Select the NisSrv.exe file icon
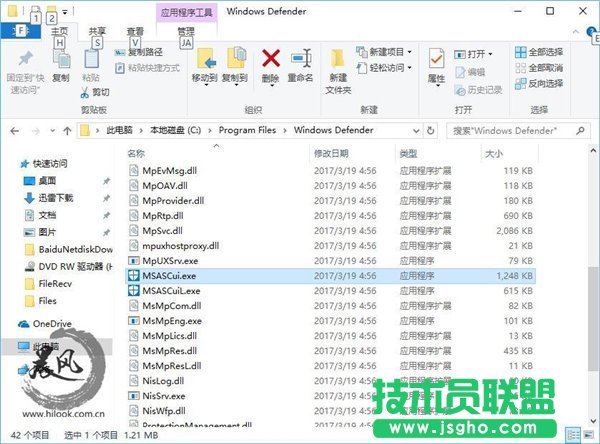Screen dimensions: 600x444 pyautogui.click(x=134, y=396)
